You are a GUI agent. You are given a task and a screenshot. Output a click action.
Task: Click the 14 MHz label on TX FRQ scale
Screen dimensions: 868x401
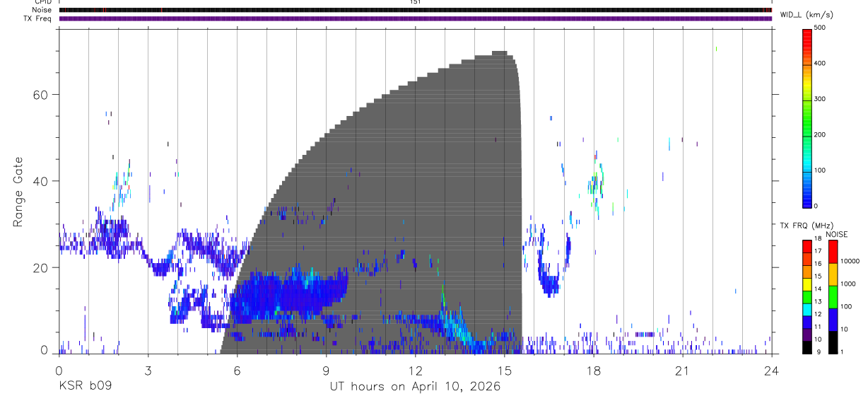coord(819,289)
